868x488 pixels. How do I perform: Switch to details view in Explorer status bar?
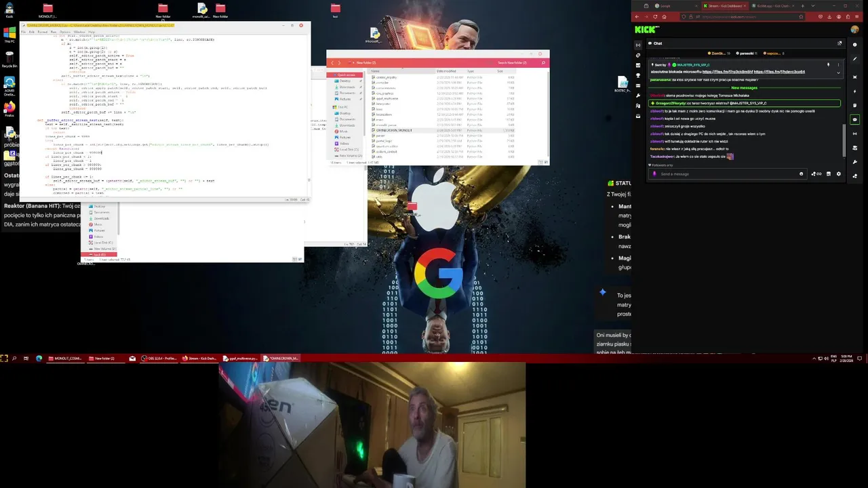pyautogui.click(x=540, y=162)
